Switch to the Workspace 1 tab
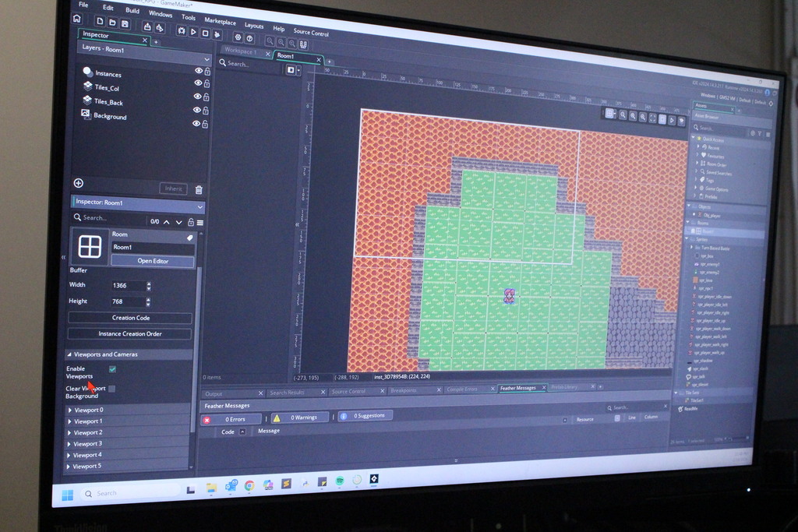This screenshot has height=532, width=798. [240, 52]
